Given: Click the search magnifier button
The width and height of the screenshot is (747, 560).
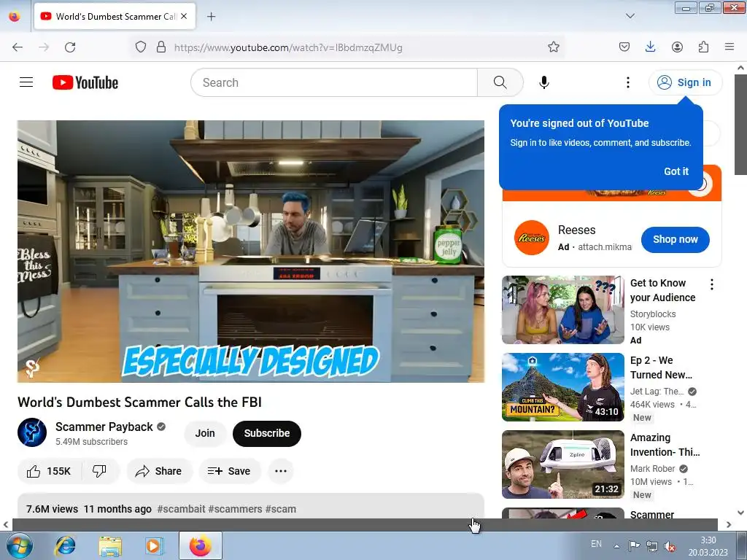Looking at the screenshot, I should pyautogui.click(x=500, y=82).
